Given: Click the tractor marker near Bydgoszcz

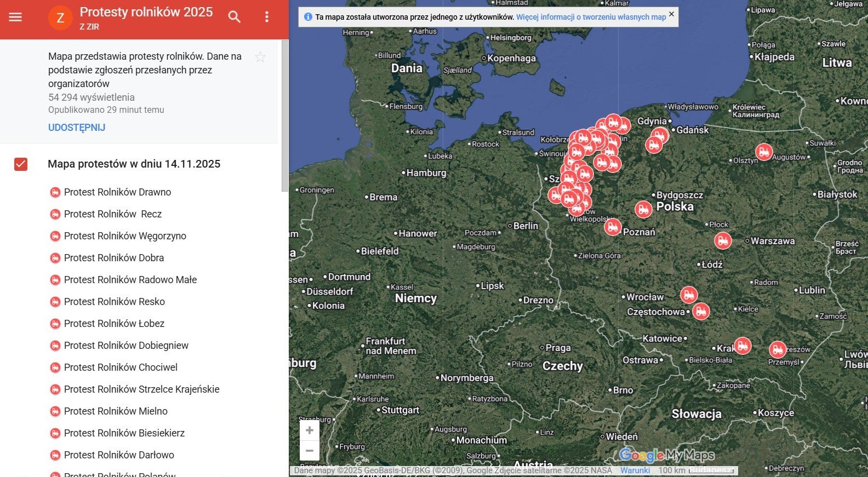Looking at the screenshot, I should click(x=643, y=209).
